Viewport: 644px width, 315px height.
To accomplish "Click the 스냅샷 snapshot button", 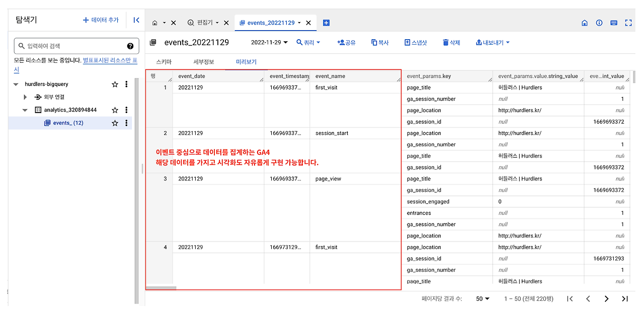I will 416,43.
